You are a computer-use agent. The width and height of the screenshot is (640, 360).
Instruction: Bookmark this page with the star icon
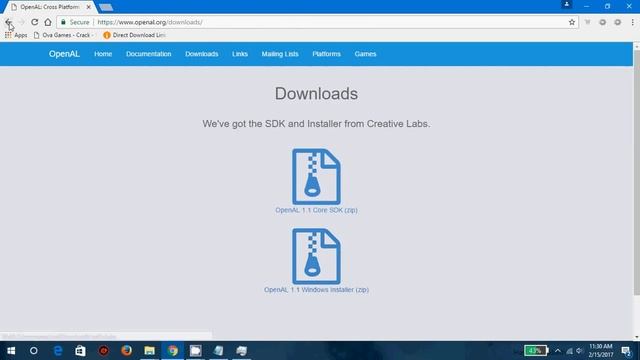(572, 22)
